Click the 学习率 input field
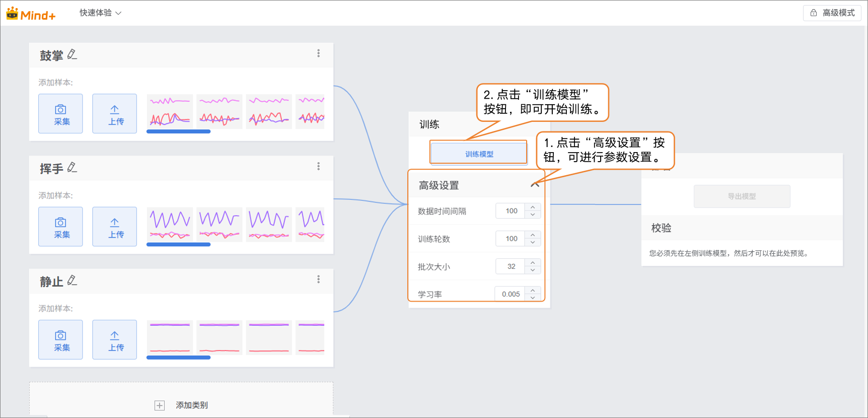Viewport: 868px width, 418px height. (510, 294)
